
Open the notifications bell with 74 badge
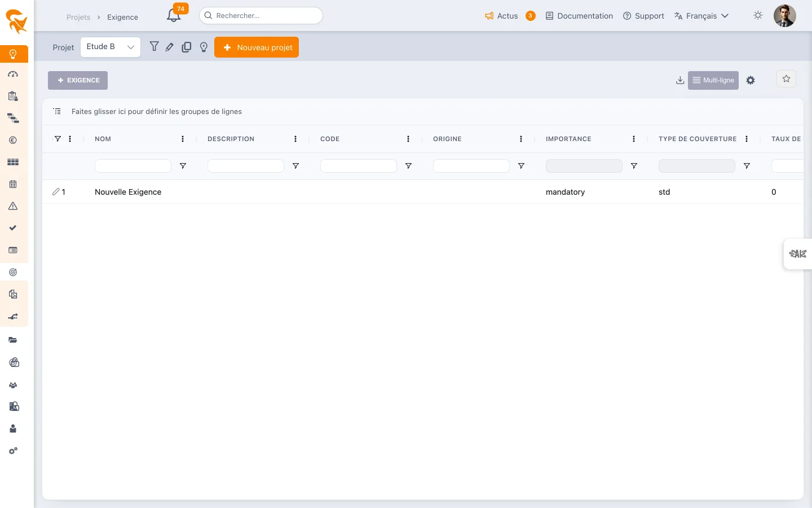point(174,15)
